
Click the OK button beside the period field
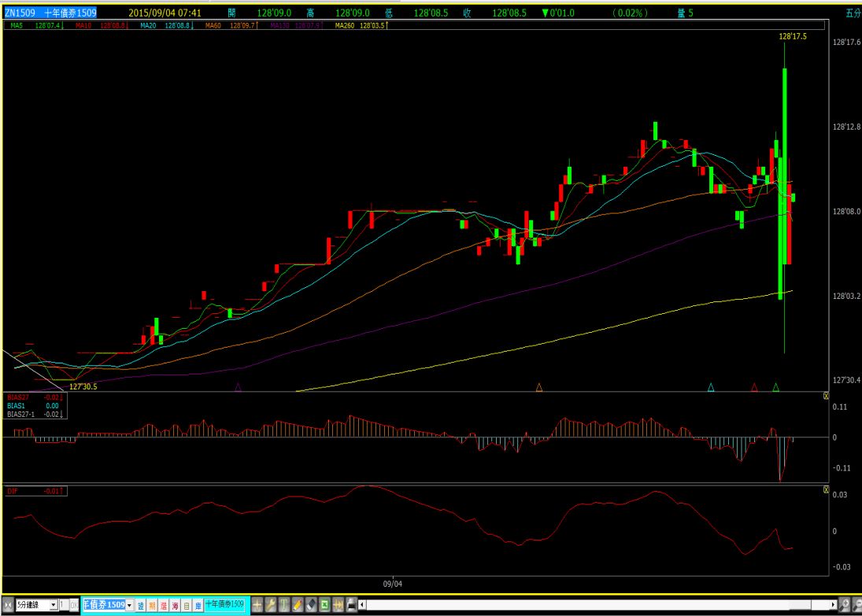pos(74,605)
